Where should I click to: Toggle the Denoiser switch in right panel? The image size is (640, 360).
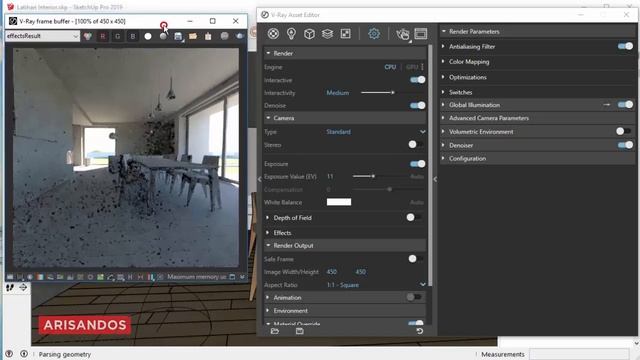625,145
